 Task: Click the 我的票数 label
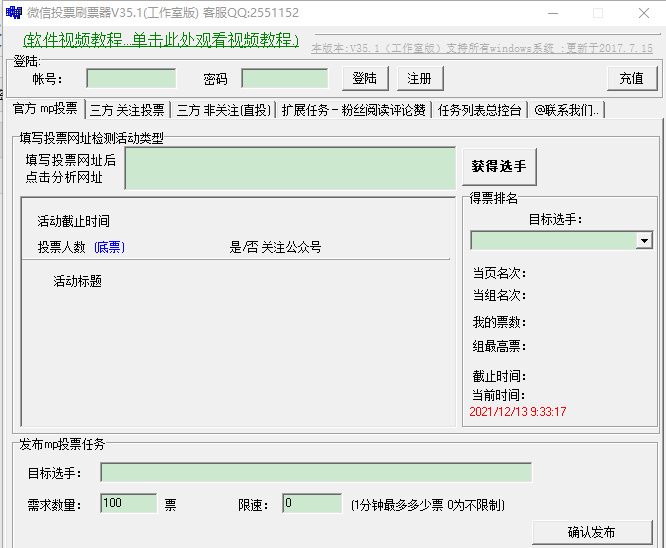coord(500,322)
